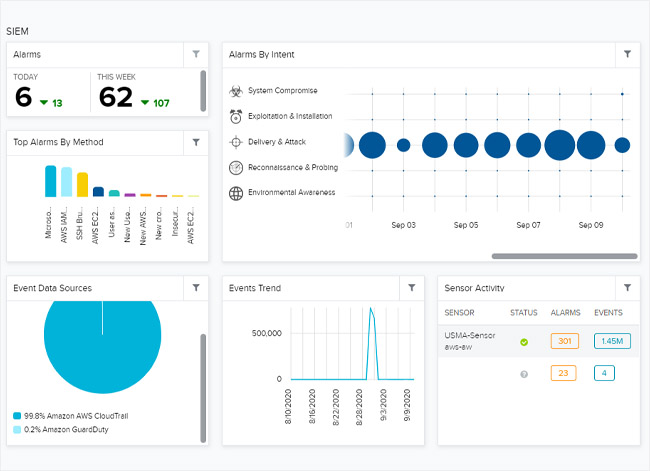This screenshot has width=650, height=471.
Task: Open filter on Alarms By Intent panel
Action: point(627,55)
